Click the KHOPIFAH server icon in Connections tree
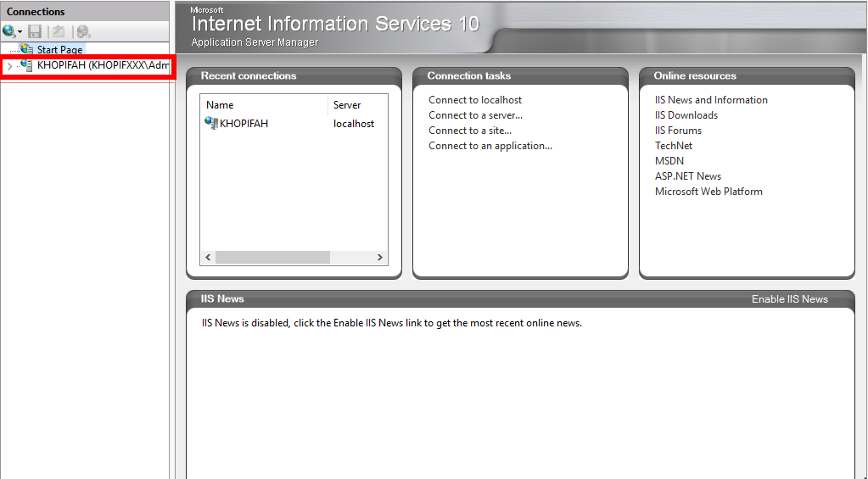868x479 pixels. click(26, 65)
